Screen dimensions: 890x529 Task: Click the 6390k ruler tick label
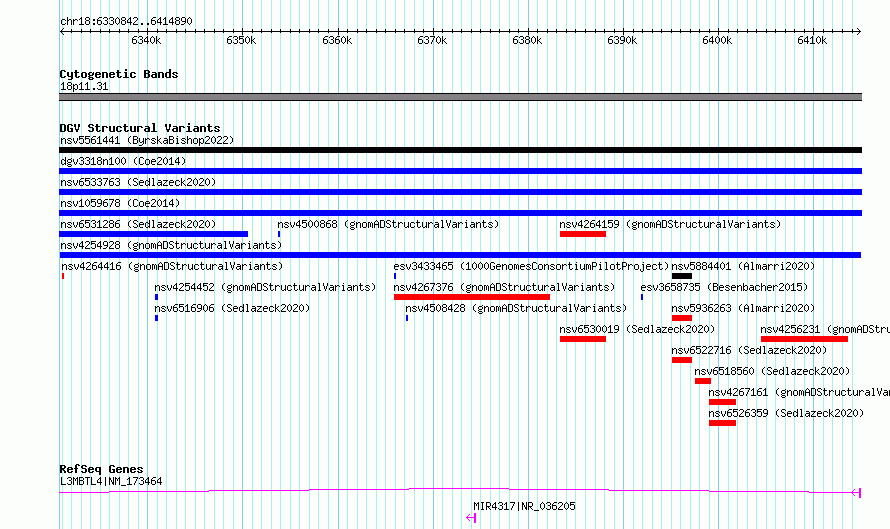pyautogui.click(x=622, y=40)
